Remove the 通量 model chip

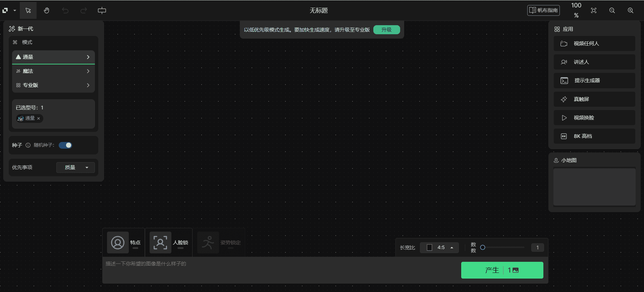(39, 118)
